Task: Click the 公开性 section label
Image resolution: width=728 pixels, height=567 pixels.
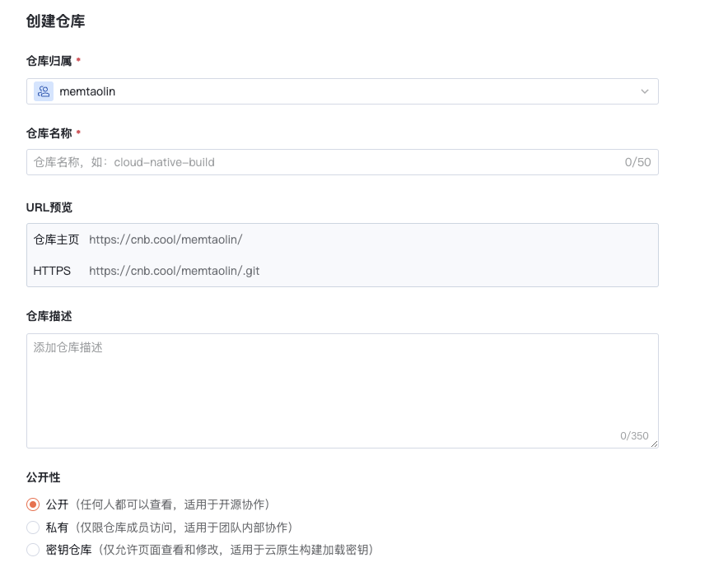Action: coord(43,477)
